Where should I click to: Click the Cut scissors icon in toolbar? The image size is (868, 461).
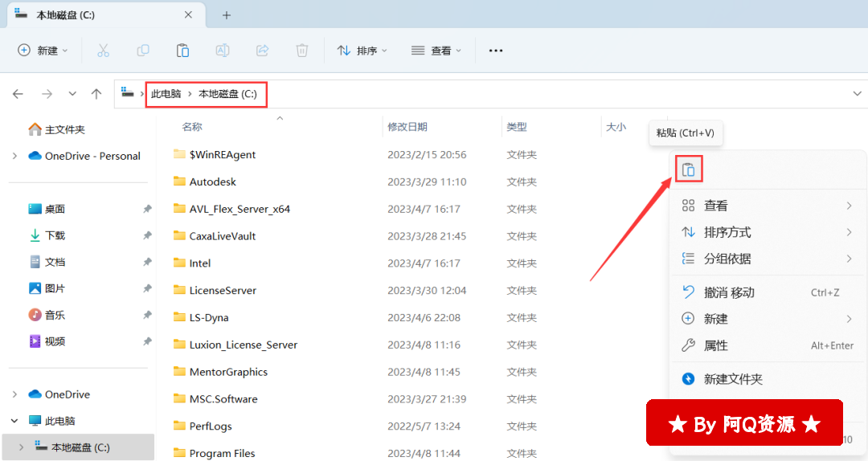pyautogui.click(x=103, y=51)
